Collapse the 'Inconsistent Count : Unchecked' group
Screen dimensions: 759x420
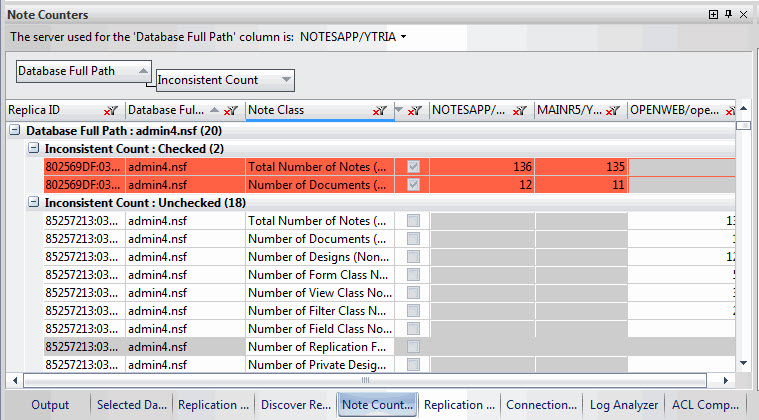(34, 202)
